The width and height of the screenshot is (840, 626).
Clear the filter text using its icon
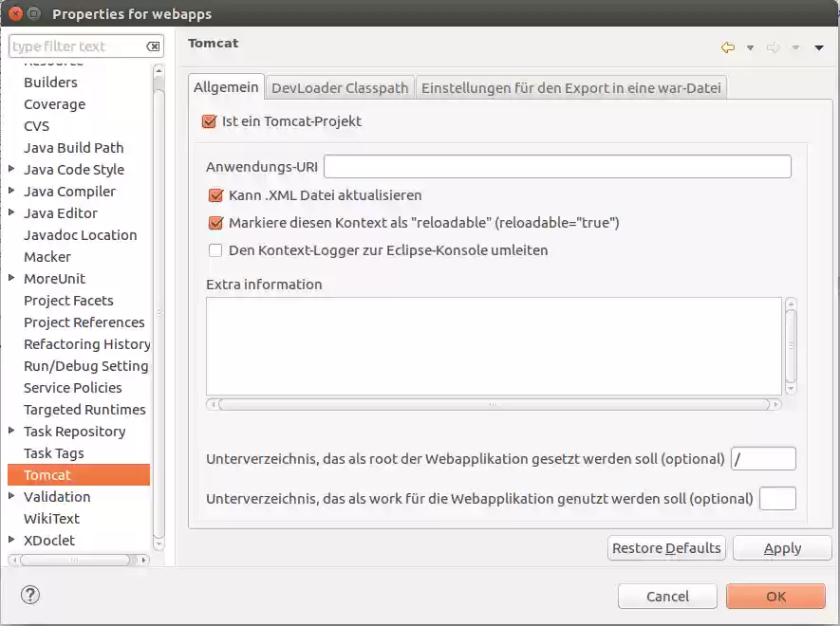point(152,46)
